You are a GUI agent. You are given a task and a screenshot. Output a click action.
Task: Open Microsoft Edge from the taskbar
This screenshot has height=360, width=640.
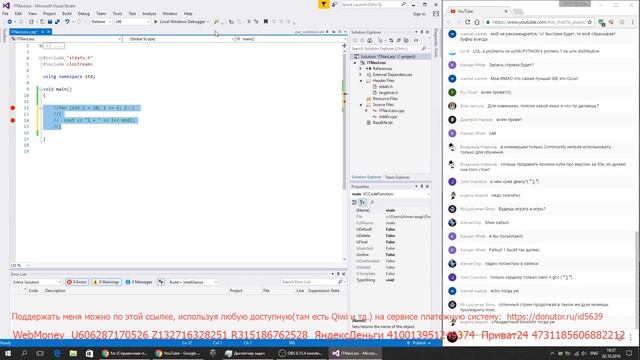[57, 353]
